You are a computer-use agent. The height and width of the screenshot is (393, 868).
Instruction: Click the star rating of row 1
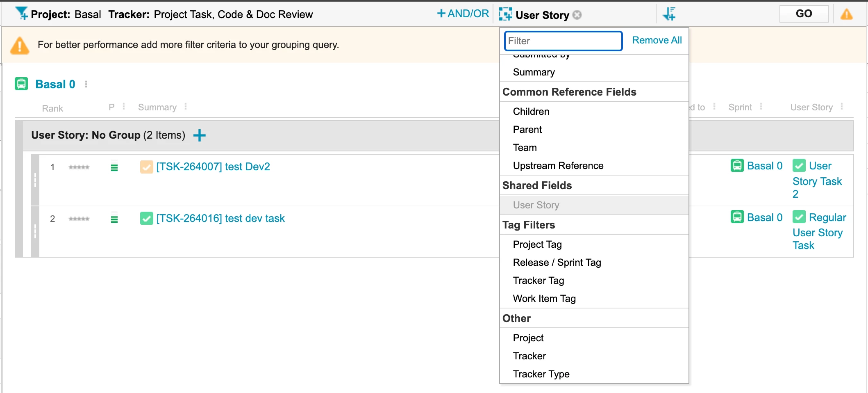pyautogui.click(x=79, y=167)
